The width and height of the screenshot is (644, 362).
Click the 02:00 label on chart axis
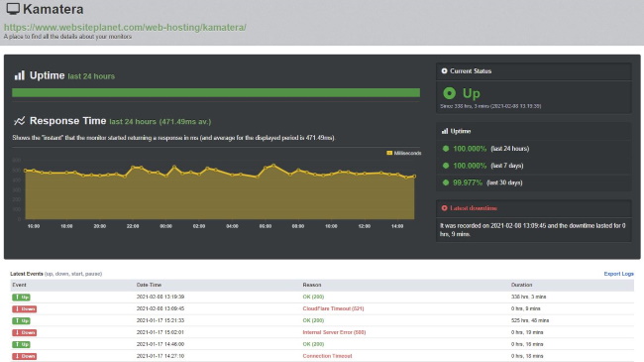pyautogui.click(x=199, y=226)
